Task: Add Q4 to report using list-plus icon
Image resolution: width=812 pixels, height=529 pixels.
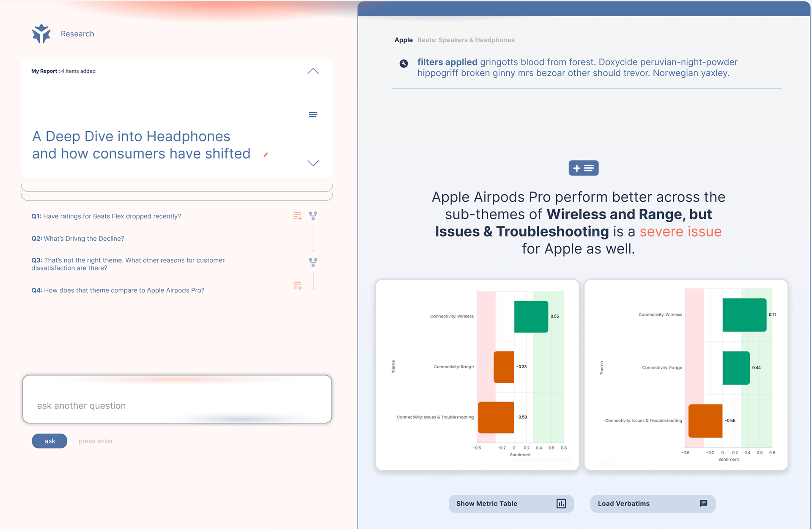Action: tap(298, 286)
